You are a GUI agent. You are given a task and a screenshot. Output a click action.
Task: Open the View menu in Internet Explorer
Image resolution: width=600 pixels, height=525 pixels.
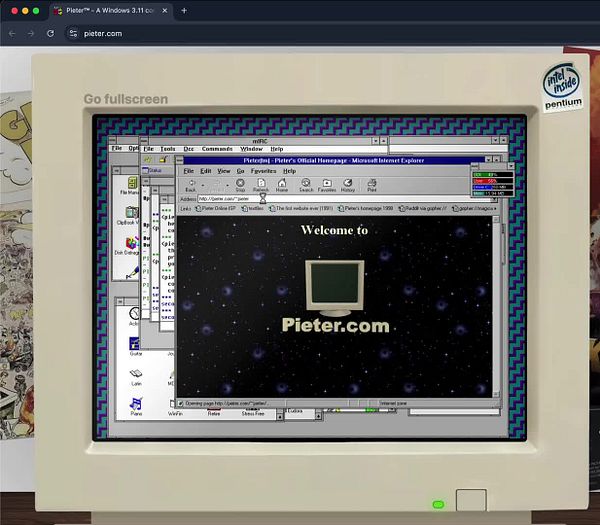[x=224, y=171]
